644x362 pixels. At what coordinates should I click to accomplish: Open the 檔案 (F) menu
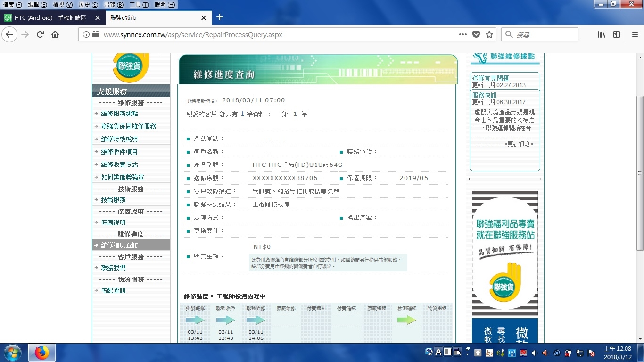click(x=13, y=5)
